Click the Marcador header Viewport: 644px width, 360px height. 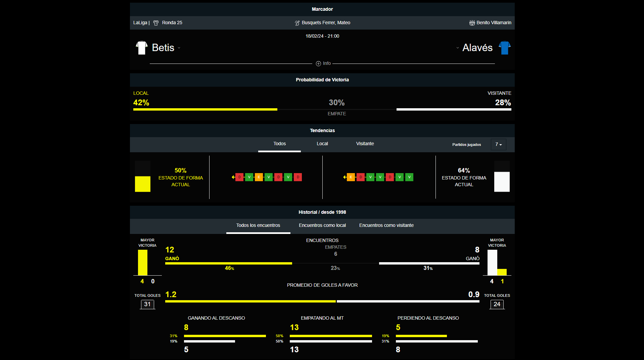click(x=322, y=9)
